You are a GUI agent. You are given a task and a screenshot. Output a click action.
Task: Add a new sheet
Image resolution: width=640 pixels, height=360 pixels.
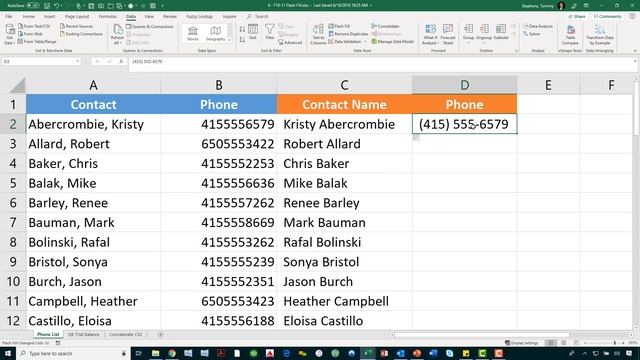tap(160, 334)
